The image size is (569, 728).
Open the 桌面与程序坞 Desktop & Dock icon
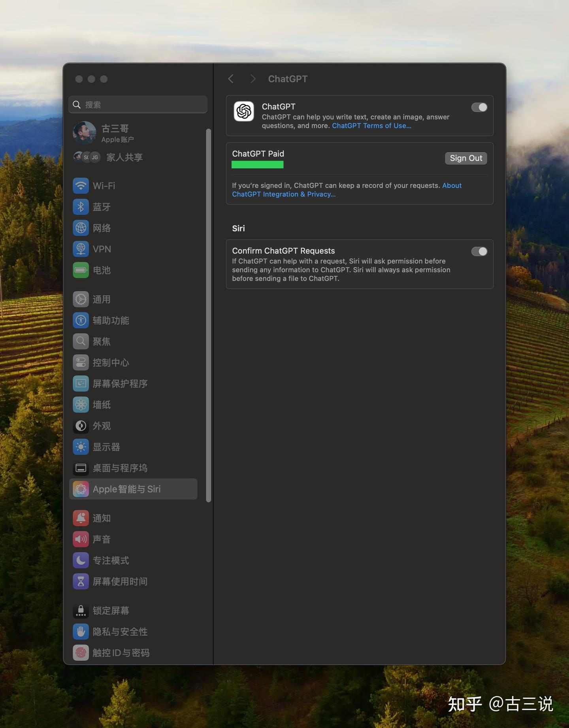(x=81, y=468)
